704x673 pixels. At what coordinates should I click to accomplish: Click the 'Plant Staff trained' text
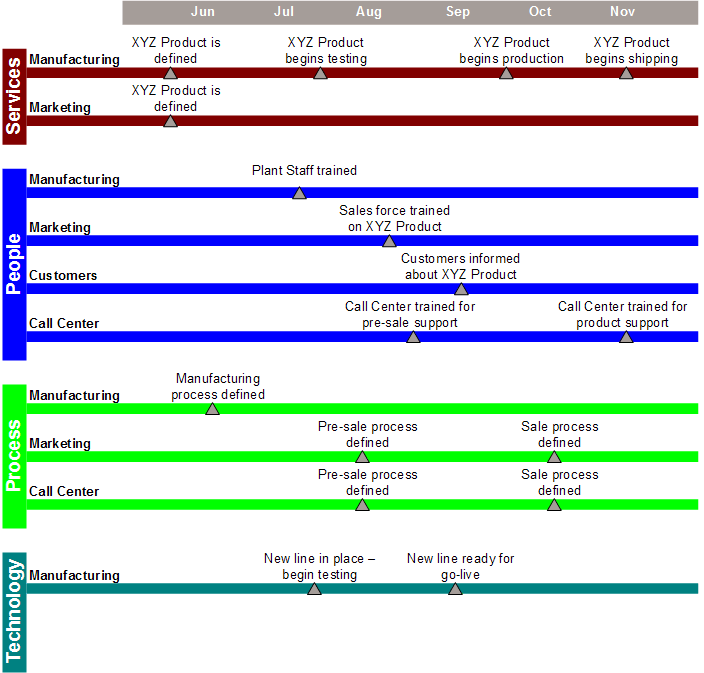pyautogui.click(x=304, y=171)
